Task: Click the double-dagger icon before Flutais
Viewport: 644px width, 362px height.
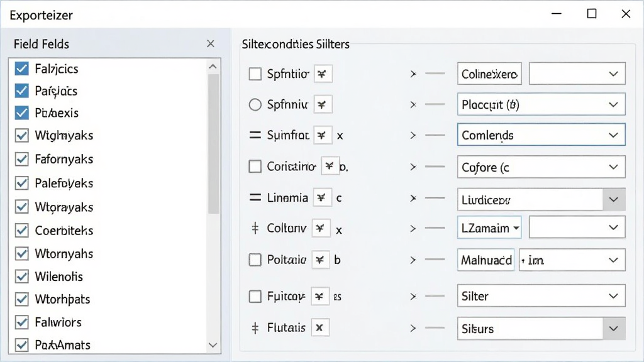Action: [x=255, y=328]
